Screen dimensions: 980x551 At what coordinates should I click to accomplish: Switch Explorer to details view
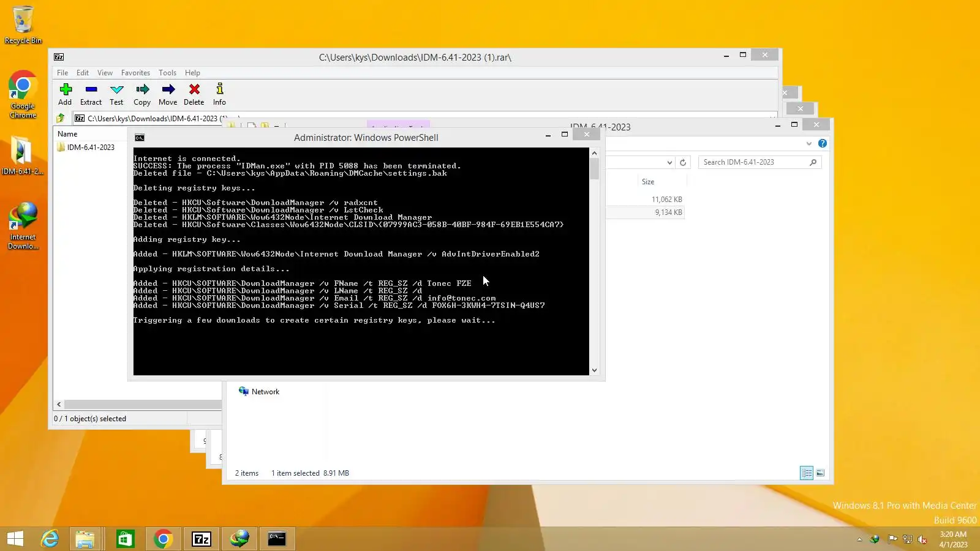(x=807, y=473)
